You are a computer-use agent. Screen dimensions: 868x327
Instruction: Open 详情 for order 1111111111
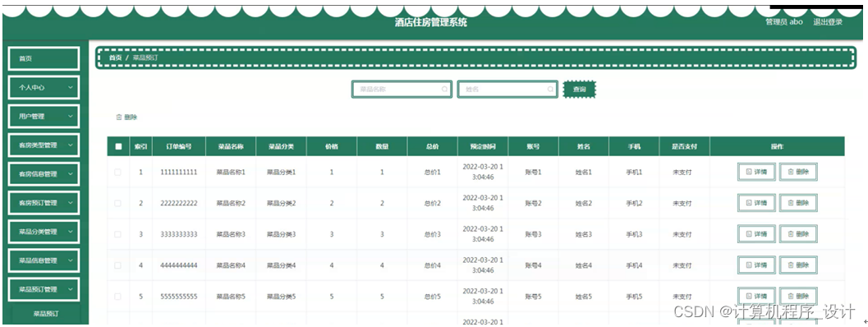click(757, 173)
